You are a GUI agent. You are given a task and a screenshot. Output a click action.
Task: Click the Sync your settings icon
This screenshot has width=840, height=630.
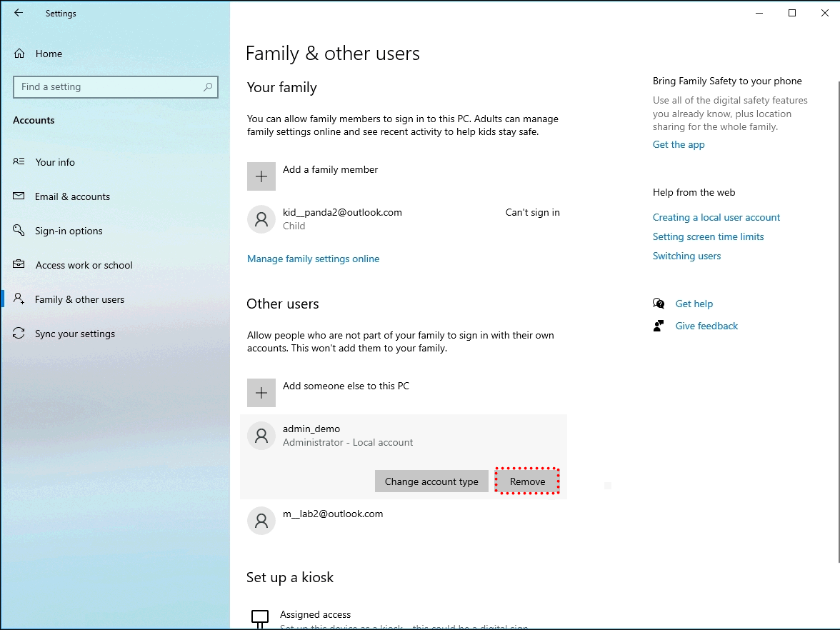point(19,334)
